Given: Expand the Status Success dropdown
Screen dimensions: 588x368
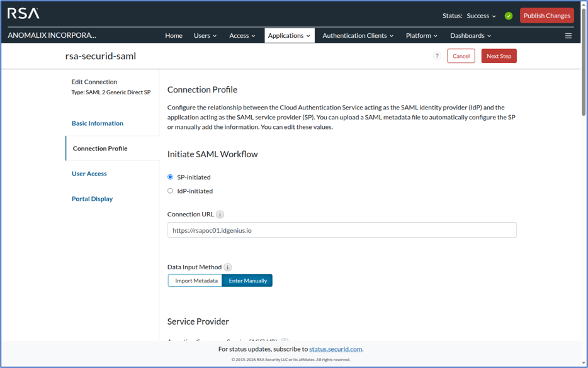Looking at the screenshot, I should point(481,16).
